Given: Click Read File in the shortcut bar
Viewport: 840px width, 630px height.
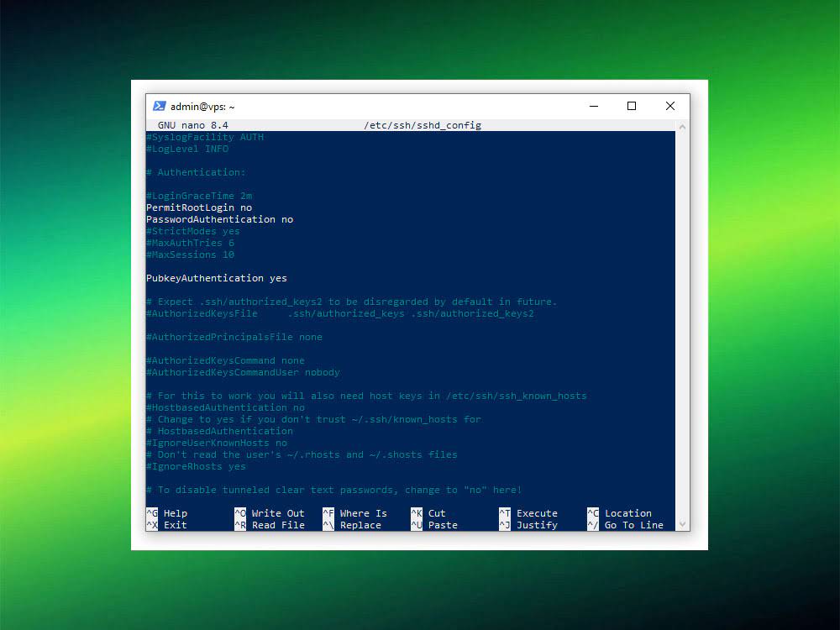Looking at the screenshot, I should point(269,524).
